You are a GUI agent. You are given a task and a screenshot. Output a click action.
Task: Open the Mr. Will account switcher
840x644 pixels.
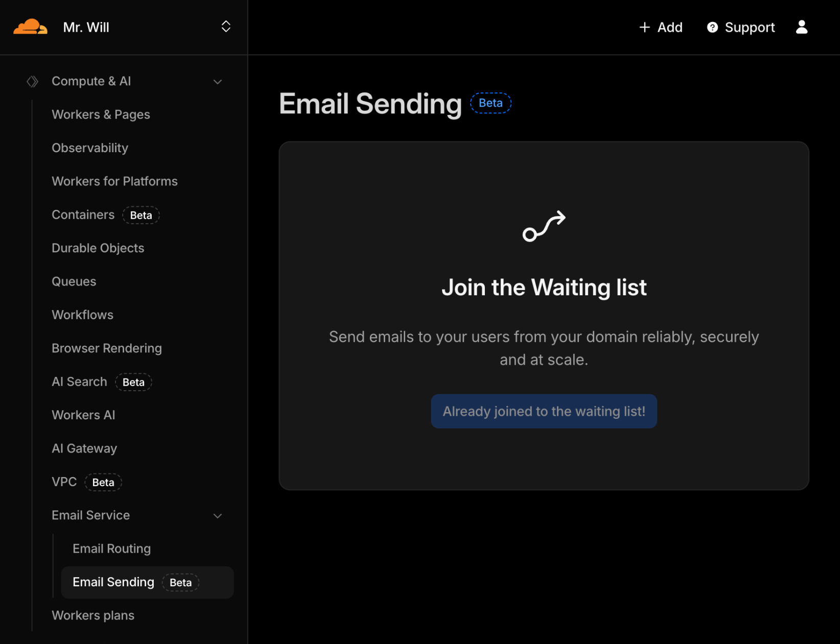pos(225,27)
